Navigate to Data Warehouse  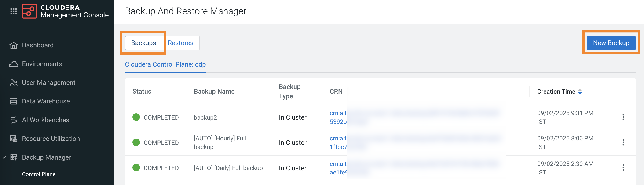point(46,101)
